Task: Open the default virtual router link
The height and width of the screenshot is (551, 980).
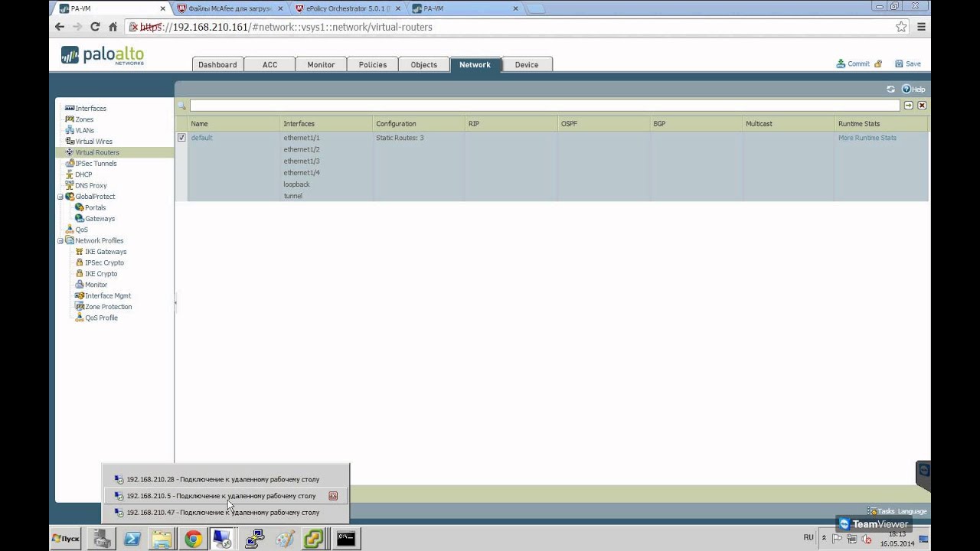Action: 201,138
